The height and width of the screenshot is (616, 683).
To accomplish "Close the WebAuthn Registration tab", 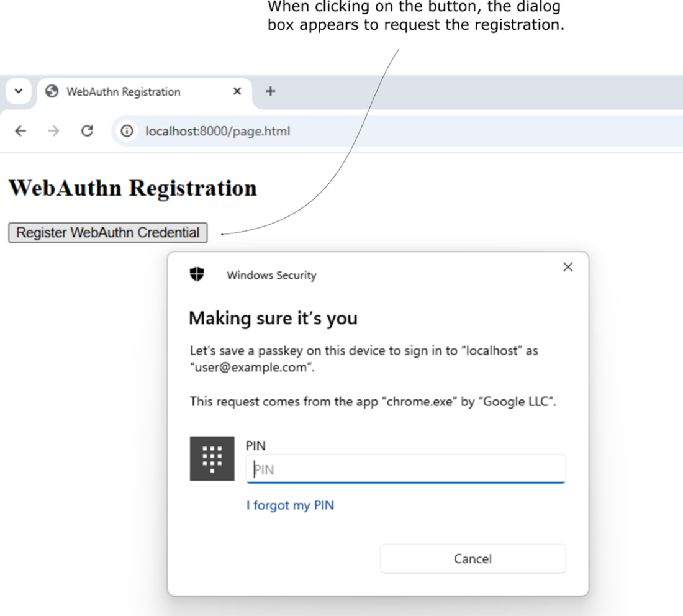I will point(237,91).
